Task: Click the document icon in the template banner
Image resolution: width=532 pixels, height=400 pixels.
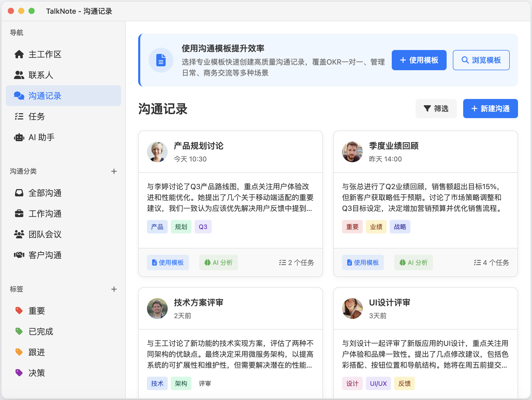Action: pyautogui.click(x=161, y=60)
